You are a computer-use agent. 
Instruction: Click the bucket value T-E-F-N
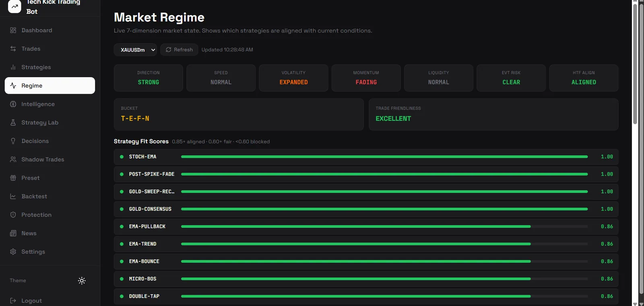[135, 119]
